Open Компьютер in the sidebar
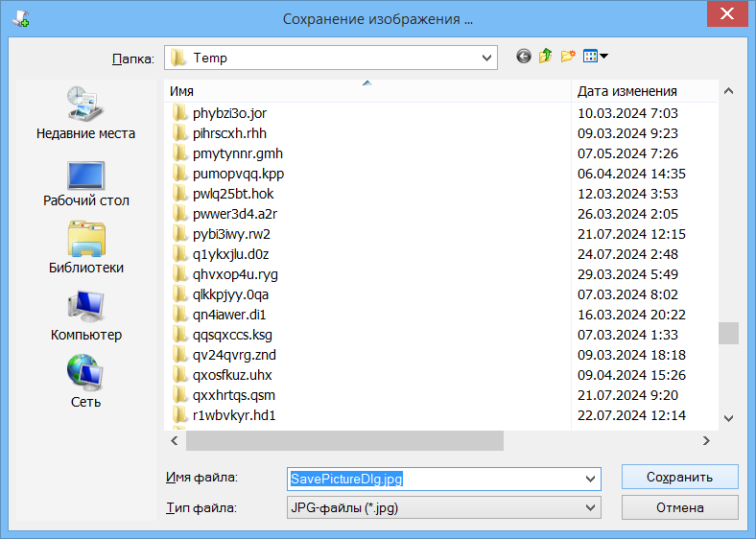The width and height of the screenshot is (756, 539). [85, 316]
